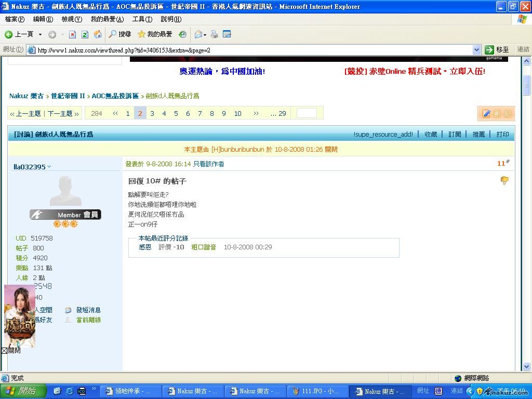
Task: Open the 編輯(E) menu
Action: point(43,19)
